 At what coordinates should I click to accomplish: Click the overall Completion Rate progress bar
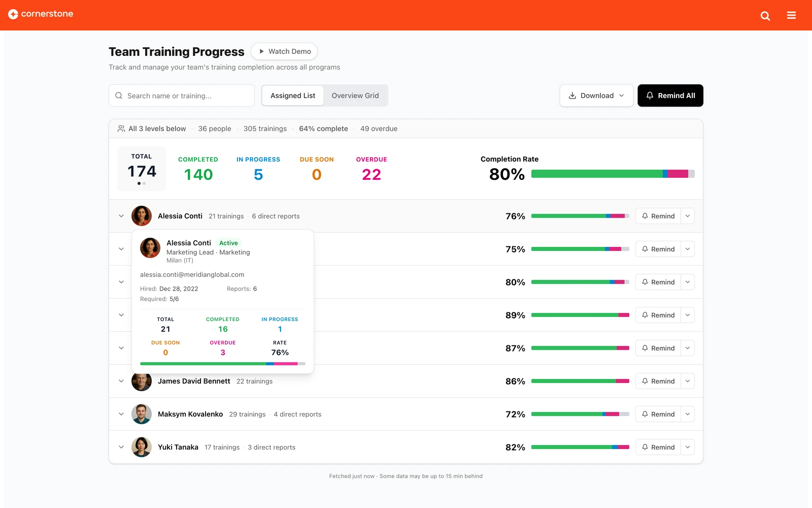(613, 174)
